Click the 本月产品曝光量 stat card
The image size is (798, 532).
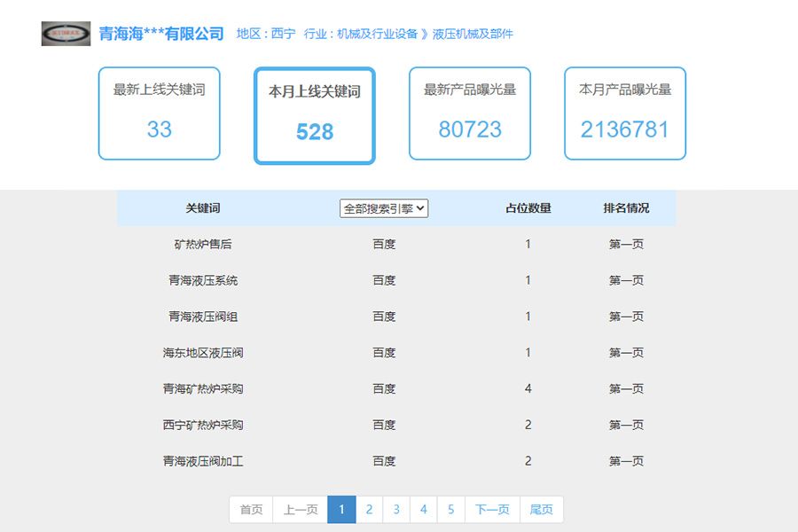[x=624, y=113]
